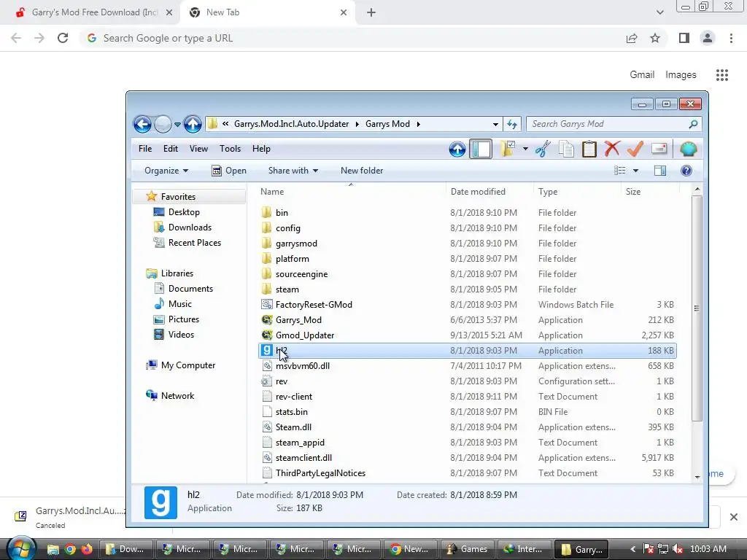Image resolution: width=747 pixels, height=560 pixels.
Task: Sort by the Date modified column header
Action: (478, 192)
